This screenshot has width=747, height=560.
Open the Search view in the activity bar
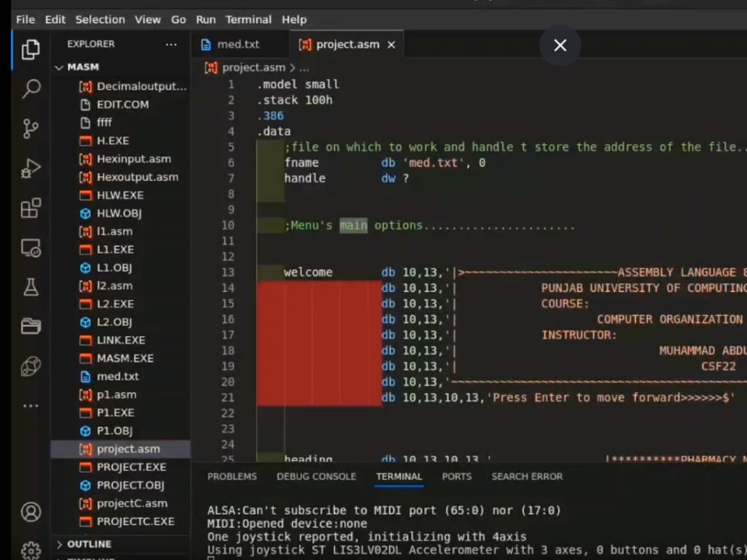[x=31, y=88]
